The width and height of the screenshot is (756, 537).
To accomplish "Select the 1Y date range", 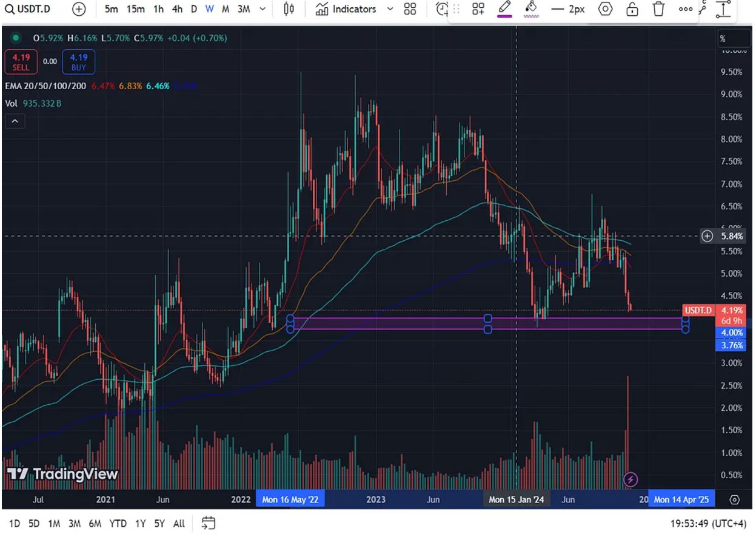I will click(141, 523).
